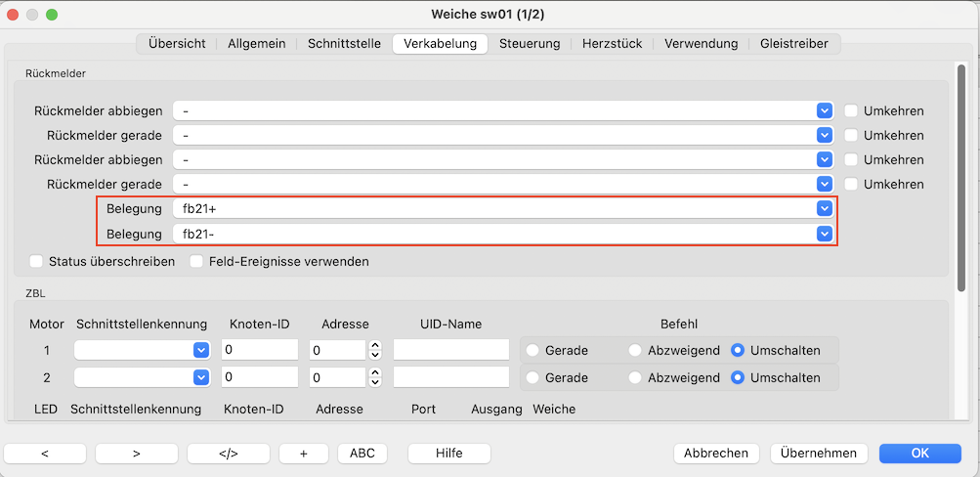Click Motor 1 UID-Name input field
This screenshot has height=477, width=980.
[x=451, y=350]
